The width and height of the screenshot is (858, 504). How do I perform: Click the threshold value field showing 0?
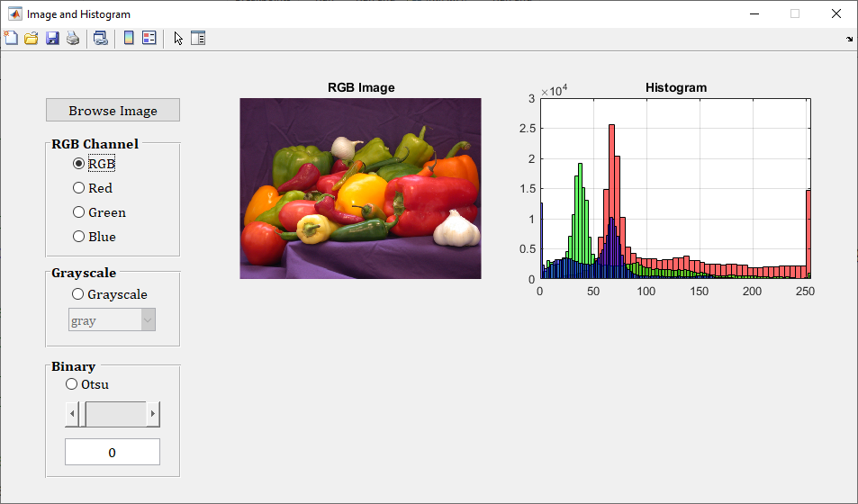[113, 452]
